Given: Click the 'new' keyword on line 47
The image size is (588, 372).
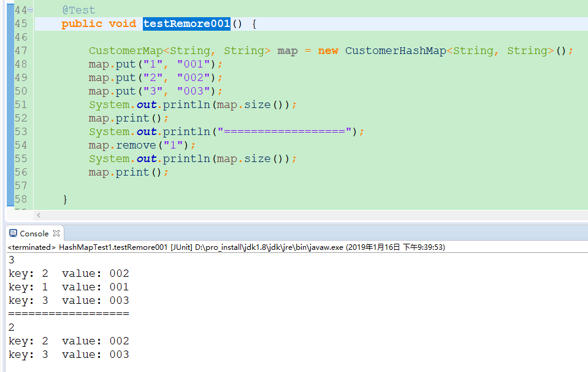Looking at the screenshot, I should 328,51.
